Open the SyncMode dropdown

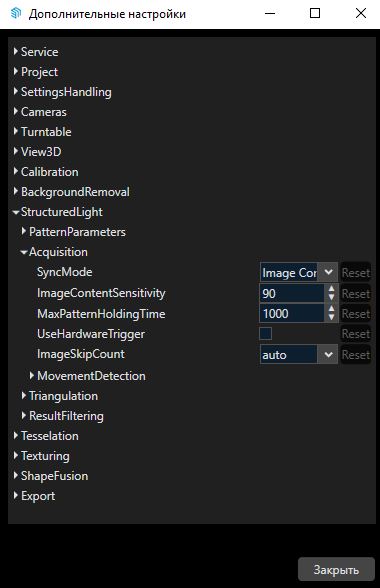coord(328,272)
